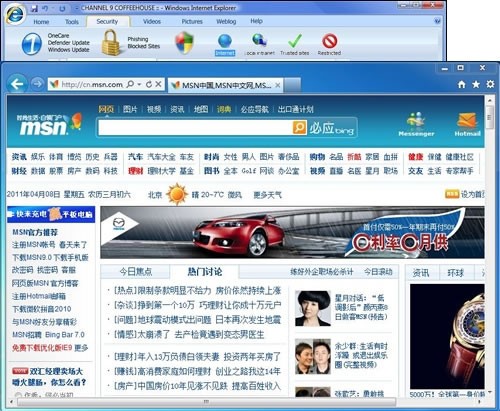This screenshot has width=500, height=411.
Task: Refresh page with address bar reload icon
Action: click(149, 84)
